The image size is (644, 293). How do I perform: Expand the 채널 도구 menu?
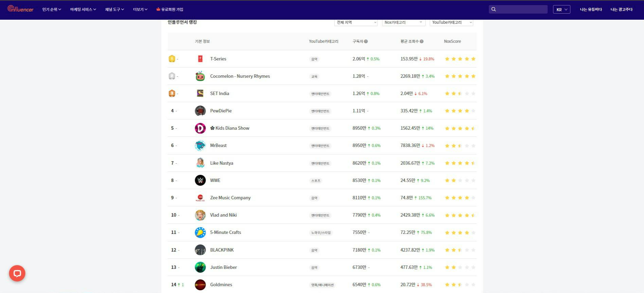115,10
